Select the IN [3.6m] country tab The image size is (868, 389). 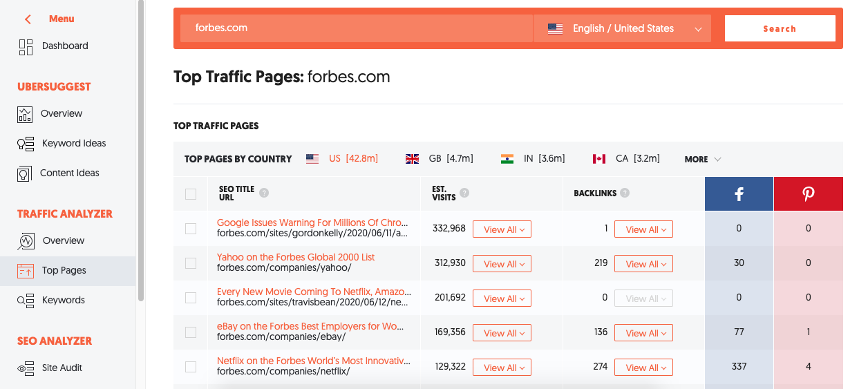[x=533, y=159]
